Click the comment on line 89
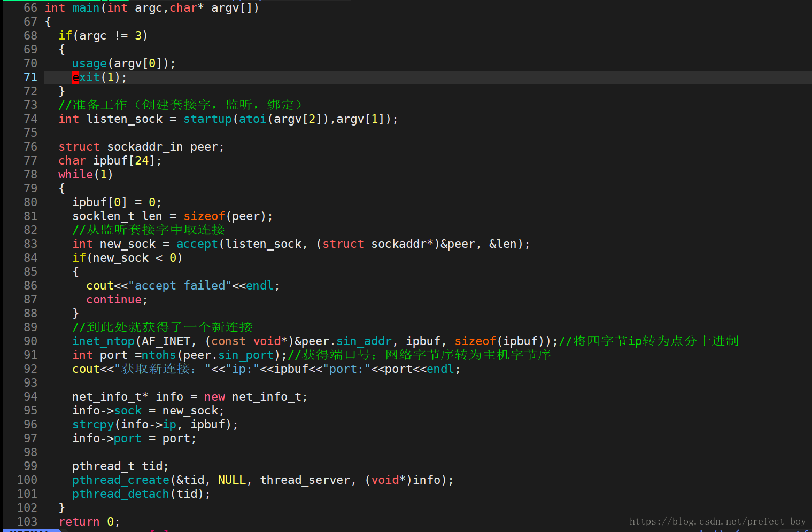The width and height of the screenshot is (812, 532). click(x=163, y=327)
